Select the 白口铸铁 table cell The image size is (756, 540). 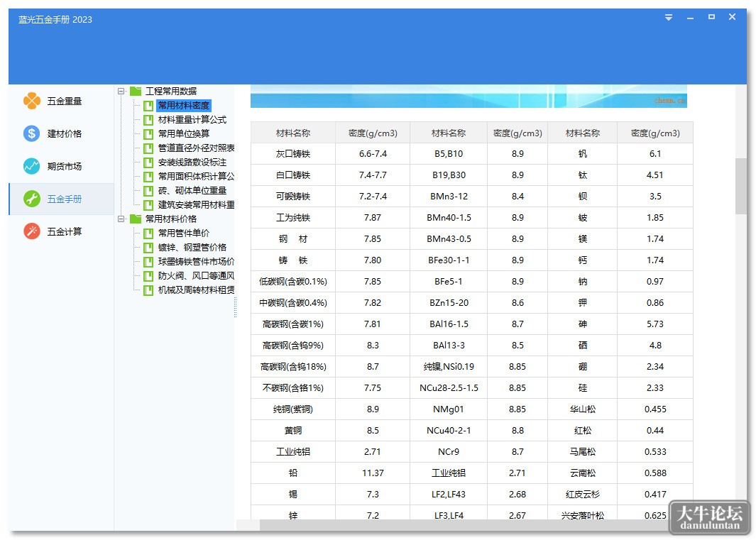point(293,175)
